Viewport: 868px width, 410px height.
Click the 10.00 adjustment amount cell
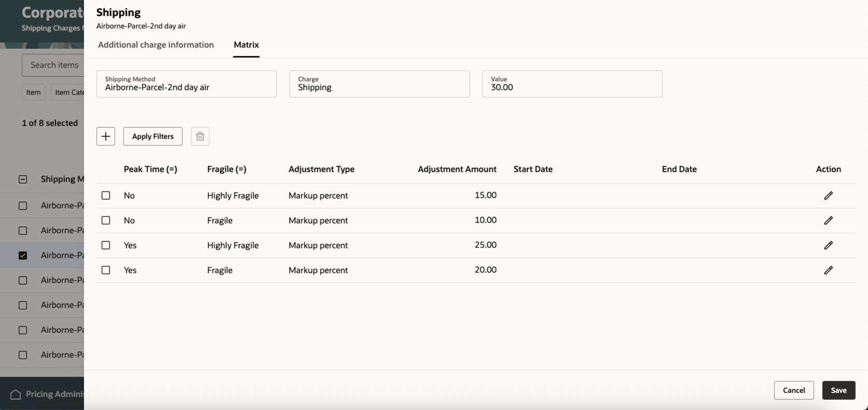[486, 220]
